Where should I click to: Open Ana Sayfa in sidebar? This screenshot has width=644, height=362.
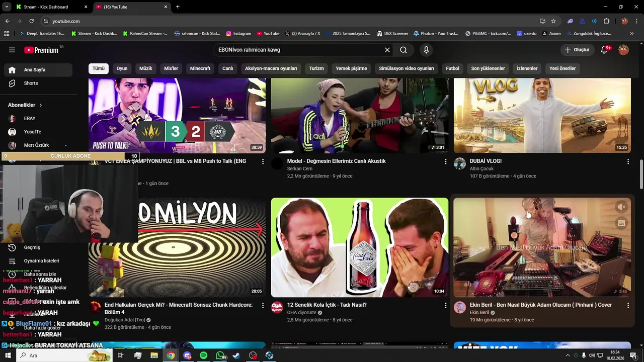click(38, 70)
